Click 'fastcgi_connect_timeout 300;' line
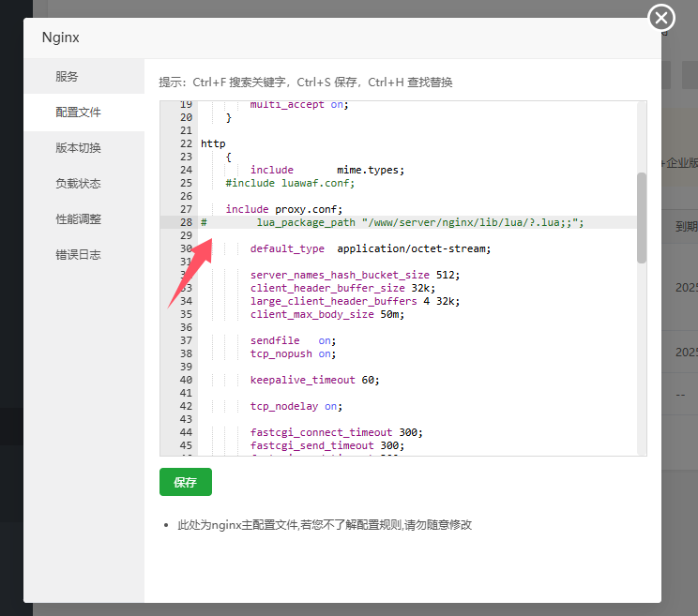Image resolution: width=698 pixels, height=616 pixels. 337,432
